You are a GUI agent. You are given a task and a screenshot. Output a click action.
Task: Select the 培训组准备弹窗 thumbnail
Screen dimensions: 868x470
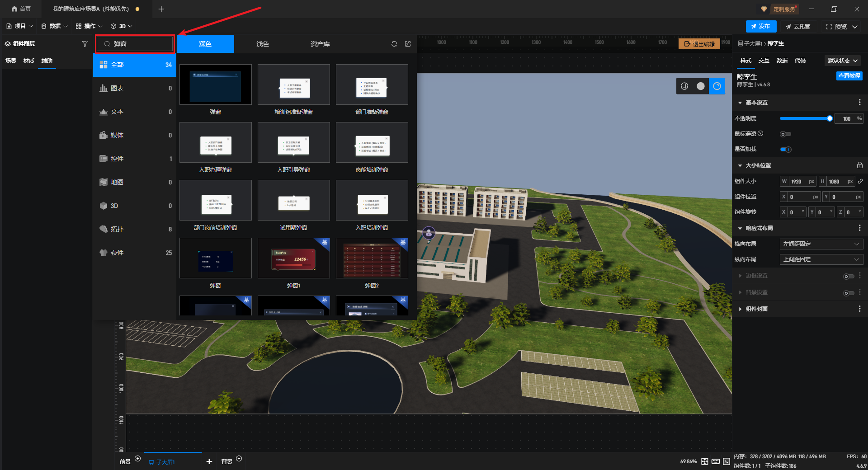pyautogui.click(x=293, y=85)
